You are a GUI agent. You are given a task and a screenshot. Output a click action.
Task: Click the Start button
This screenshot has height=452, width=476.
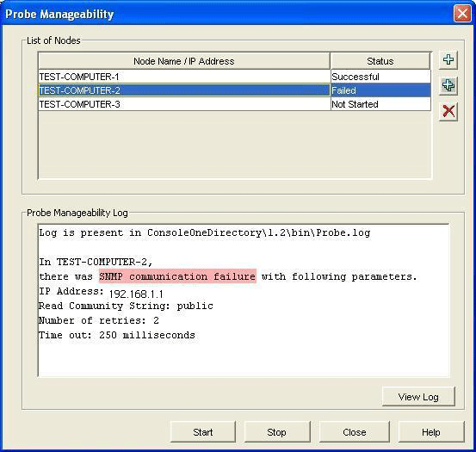click(x=203, y=431)
